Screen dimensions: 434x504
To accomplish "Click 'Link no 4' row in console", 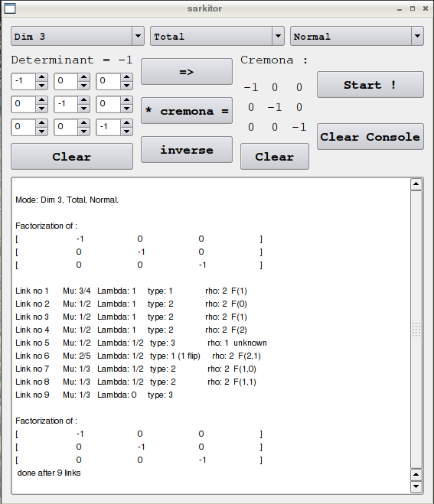I will 131,330.
